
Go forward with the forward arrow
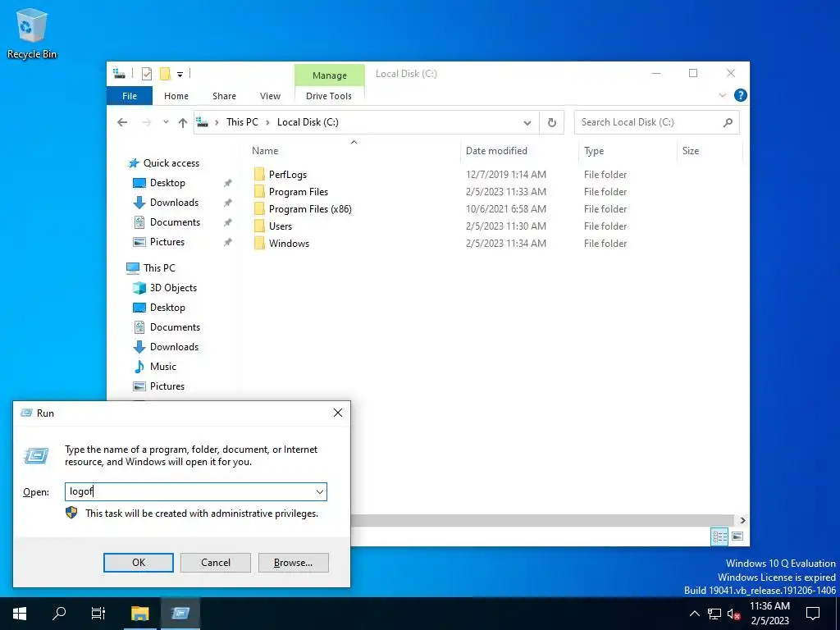(x=147, y=122)
